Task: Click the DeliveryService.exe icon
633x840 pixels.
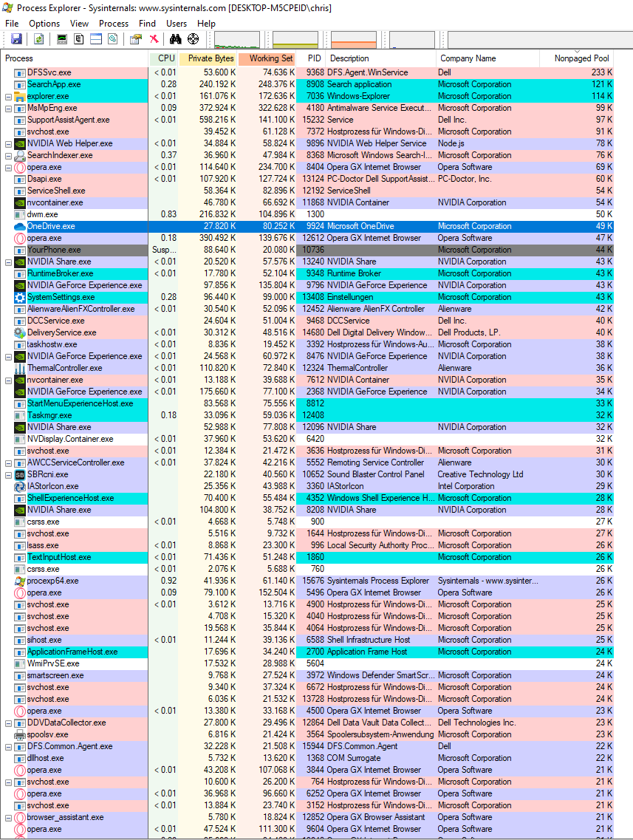Action: (20, 332)
